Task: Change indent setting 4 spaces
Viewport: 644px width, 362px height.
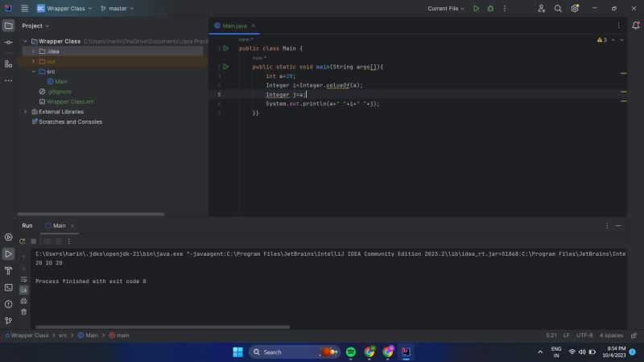Action: click(x=611, y=335)
